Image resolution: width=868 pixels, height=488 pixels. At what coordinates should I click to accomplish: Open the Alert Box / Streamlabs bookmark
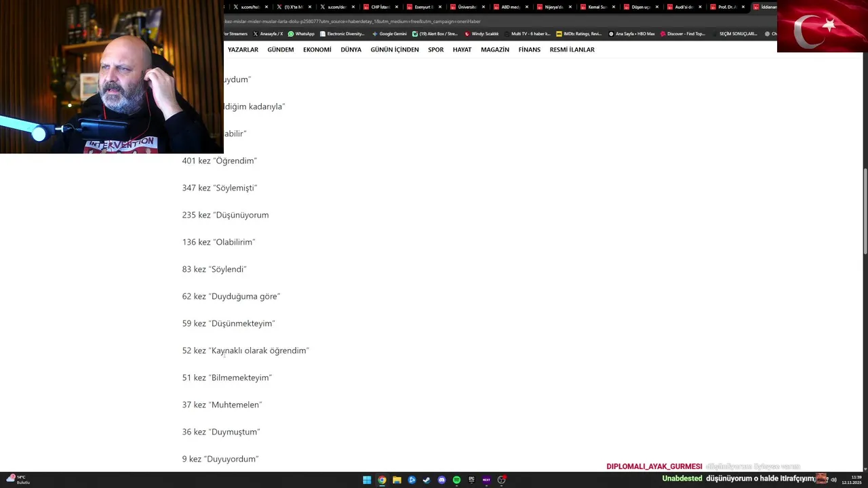435,34
